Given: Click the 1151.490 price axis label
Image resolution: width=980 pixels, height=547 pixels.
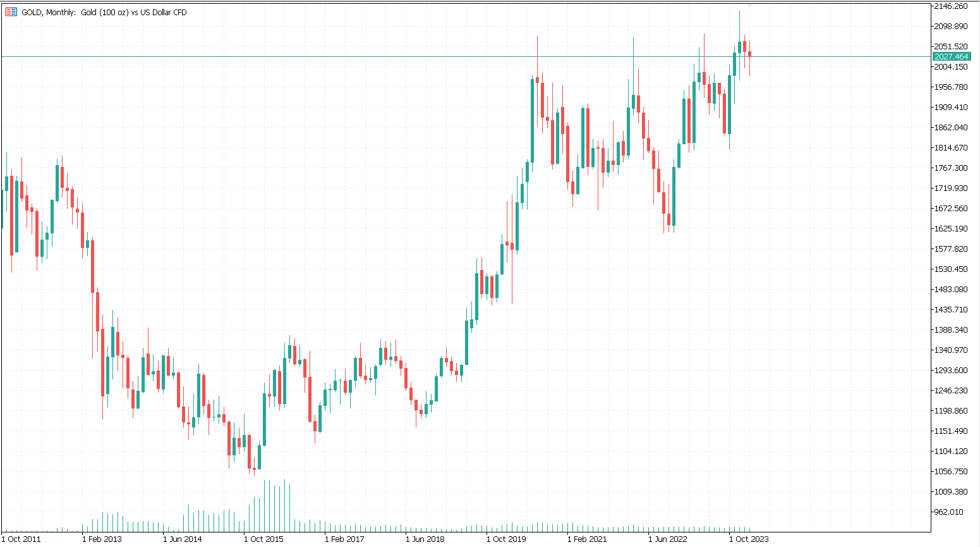Looking at the screenshot, I should (x=951, y=431).
